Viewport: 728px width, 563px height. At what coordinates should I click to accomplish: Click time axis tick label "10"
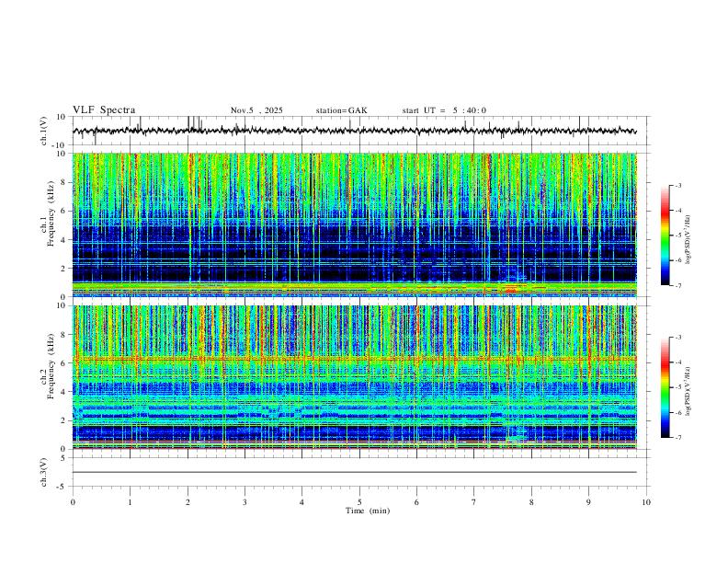click(x=646, y=502)
